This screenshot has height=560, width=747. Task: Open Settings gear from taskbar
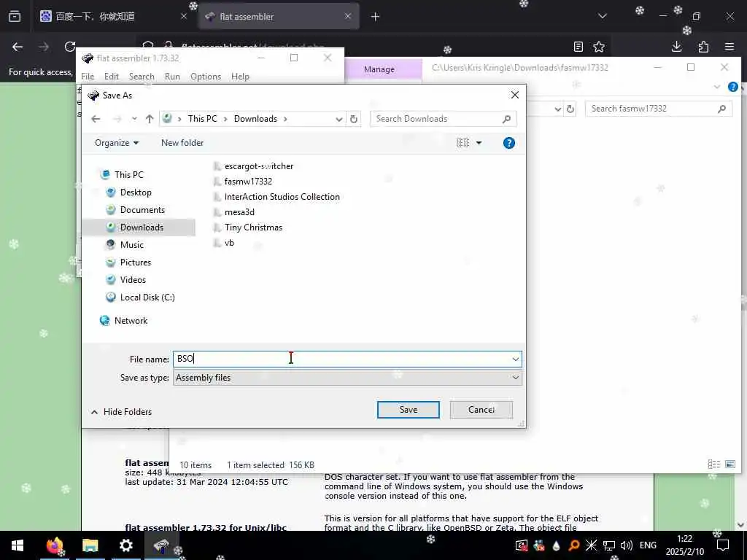(x=125, y=545)
